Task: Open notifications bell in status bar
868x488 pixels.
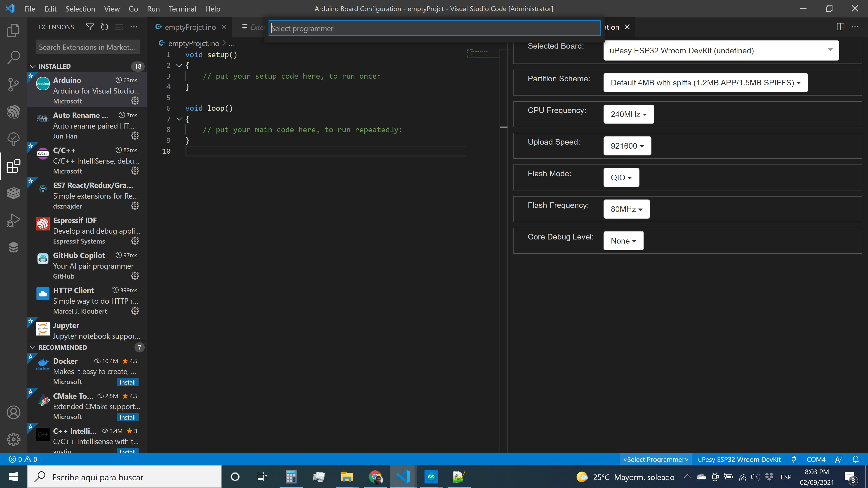Action: click(856, 459)
